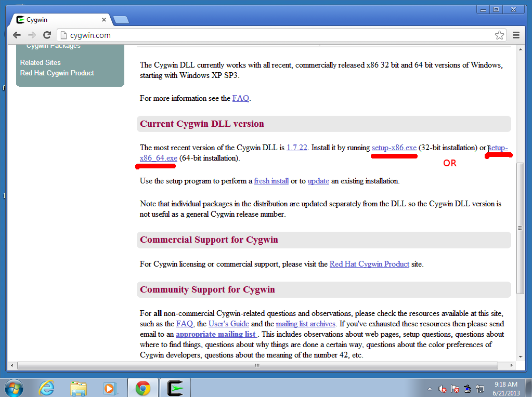Click the horizontal scrollbar left arrow
532x397 pixels.
point(12,365)
